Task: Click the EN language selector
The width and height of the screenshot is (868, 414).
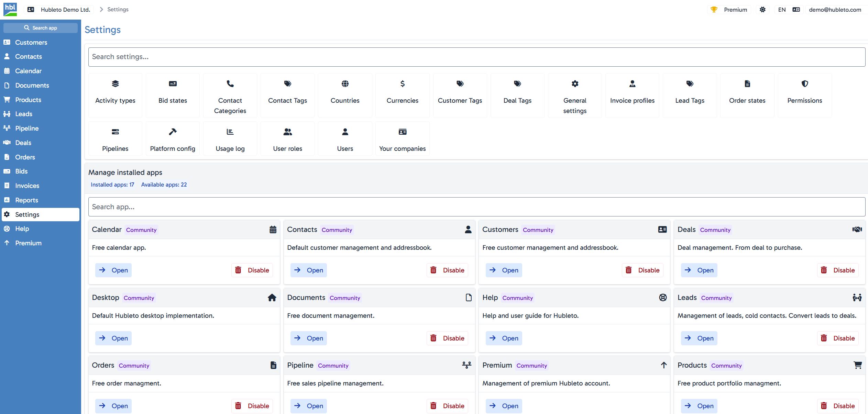Action: 782,9
